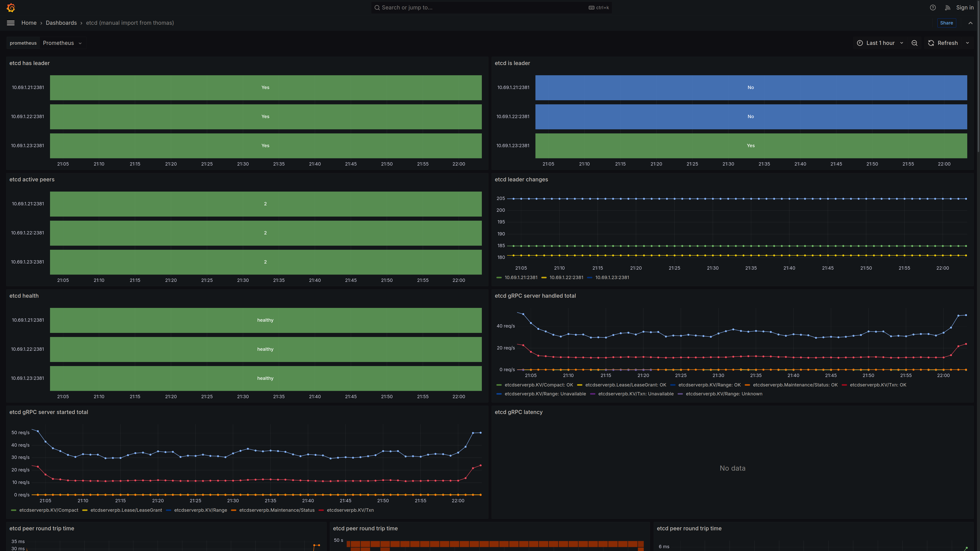
Task: Expand the Last 1 hour time range picker
Action: (880, 43)
